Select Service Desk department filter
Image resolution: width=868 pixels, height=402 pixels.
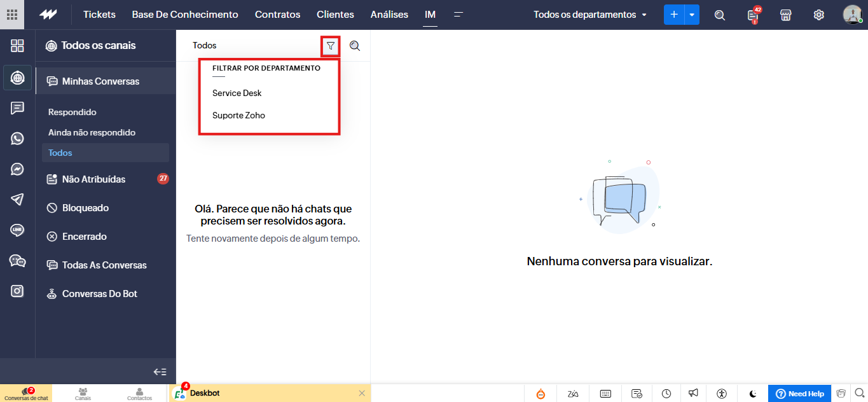pos(237,93)
